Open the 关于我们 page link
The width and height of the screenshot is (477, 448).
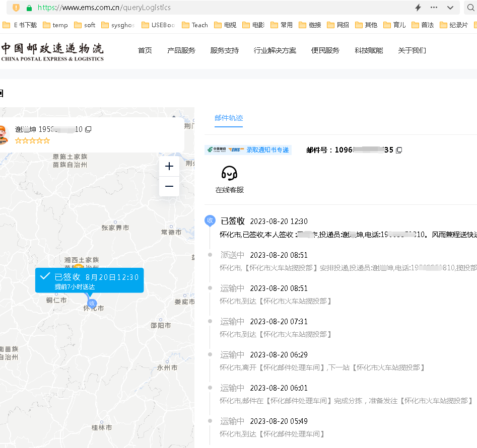click(x=412, y=50)
